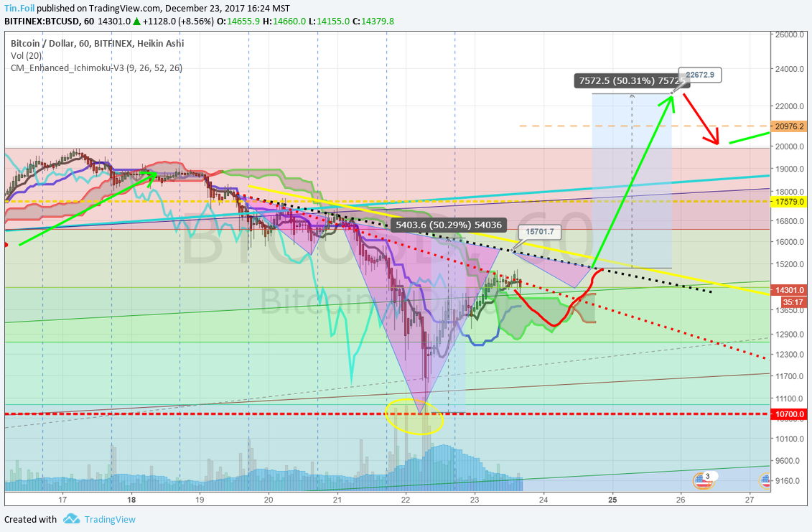Click date 20 on the time axis
812x532 pixels.
[x=269, y=500]
